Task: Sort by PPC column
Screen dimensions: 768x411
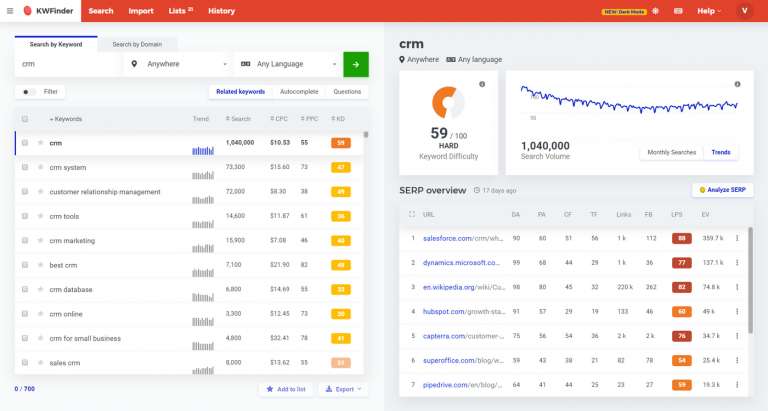Action: pyautogui.click(x=309, y=119)
